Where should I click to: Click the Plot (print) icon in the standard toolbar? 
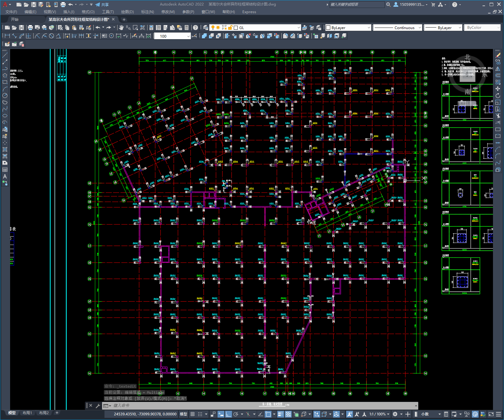tap(30, 28)
